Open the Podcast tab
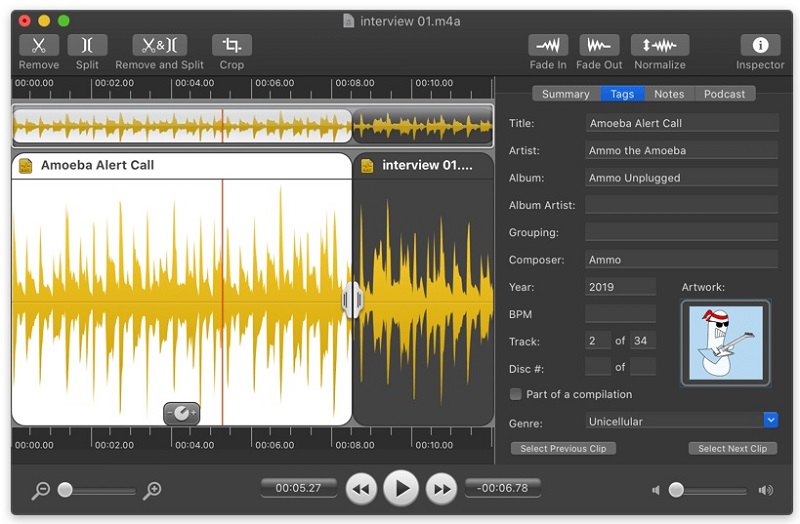Viewport: 800px width, 524px height. pos(724,94)
